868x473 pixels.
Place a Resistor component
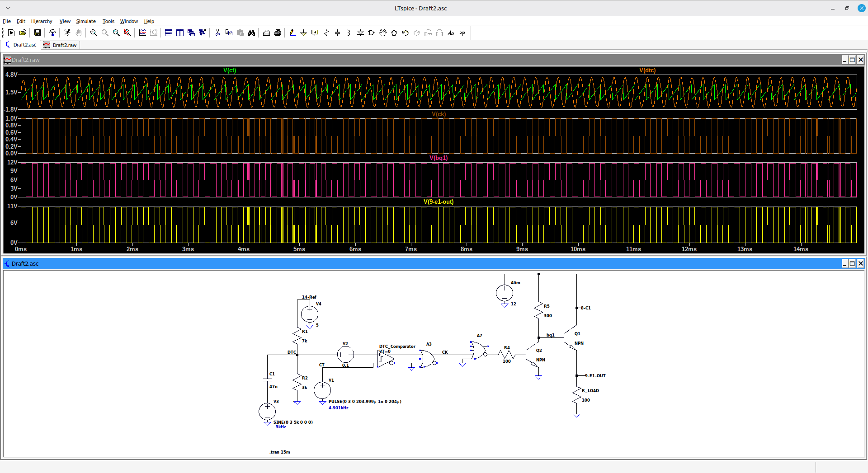(x=326, y=33)
